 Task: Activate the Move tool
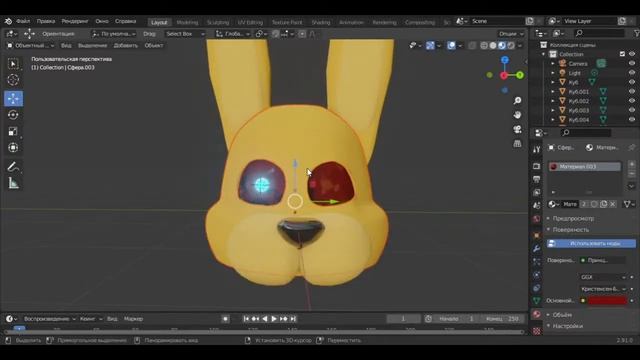tap(13, 98)
